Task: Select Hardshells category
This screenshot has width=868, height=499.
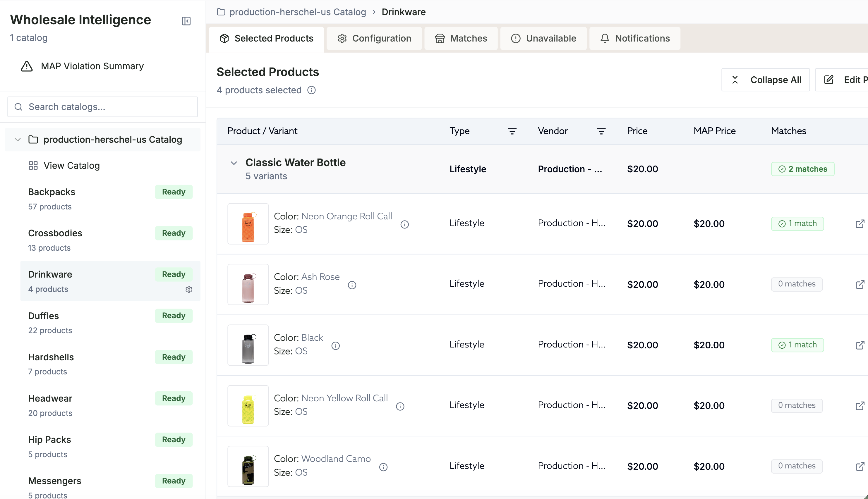Action: (110, 364)
